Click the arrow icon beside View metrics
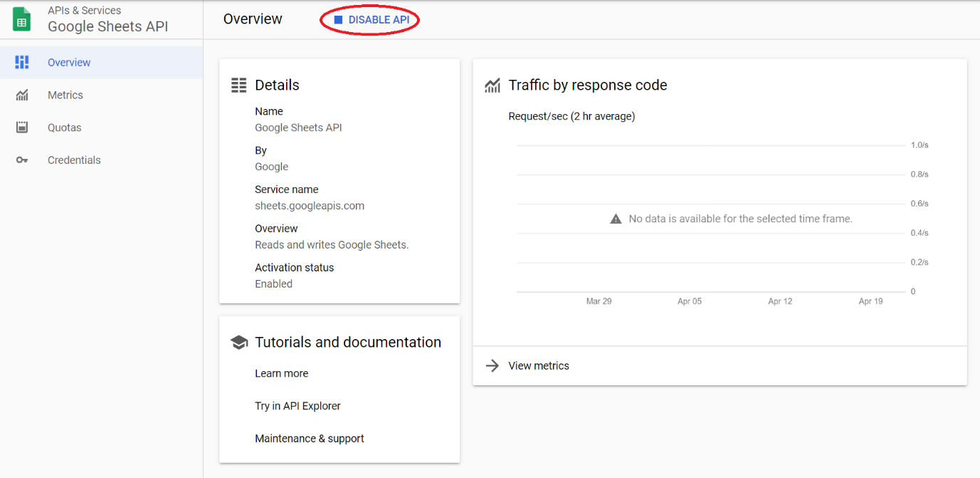 tap(492, 365)
